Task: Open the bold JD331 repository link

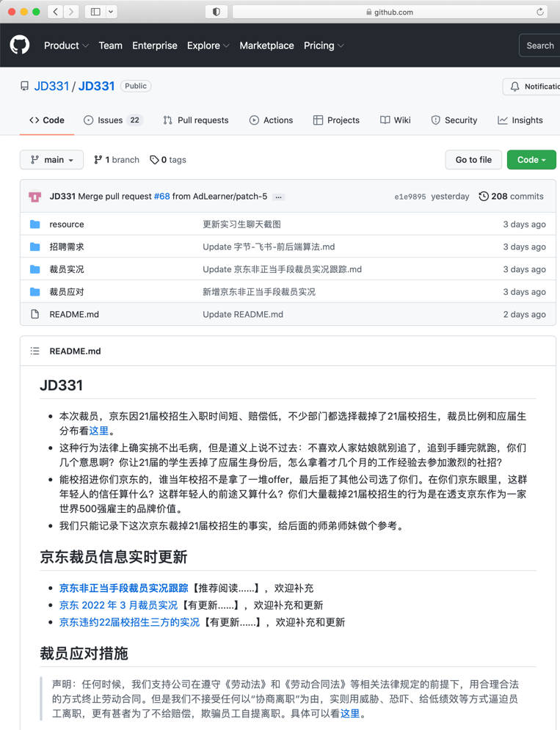Action: tap(96, 86)
